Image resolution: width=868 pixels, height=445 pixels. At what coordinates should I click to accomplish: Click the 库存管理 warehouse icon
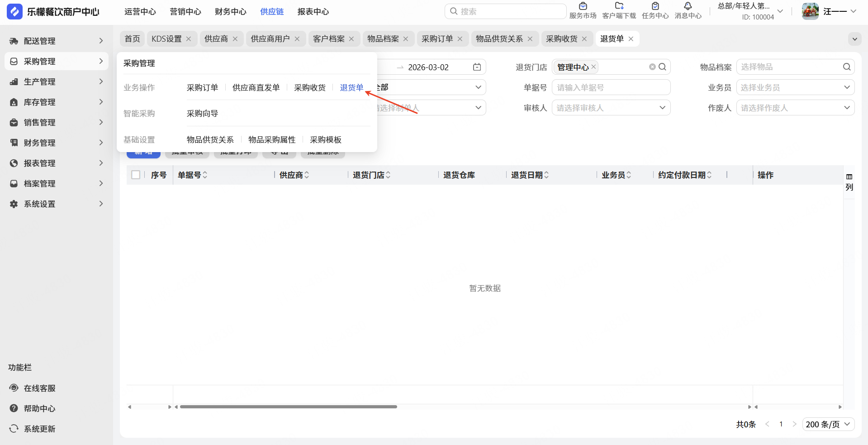[14, 102]
